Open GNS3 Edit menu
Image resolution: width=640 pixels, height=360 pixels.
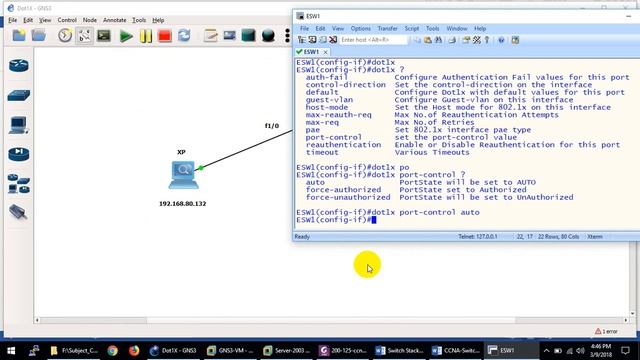click(28, 20)
